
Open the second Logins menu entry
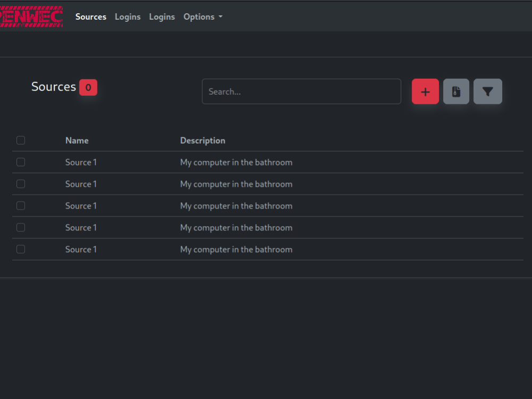(162, 16)
